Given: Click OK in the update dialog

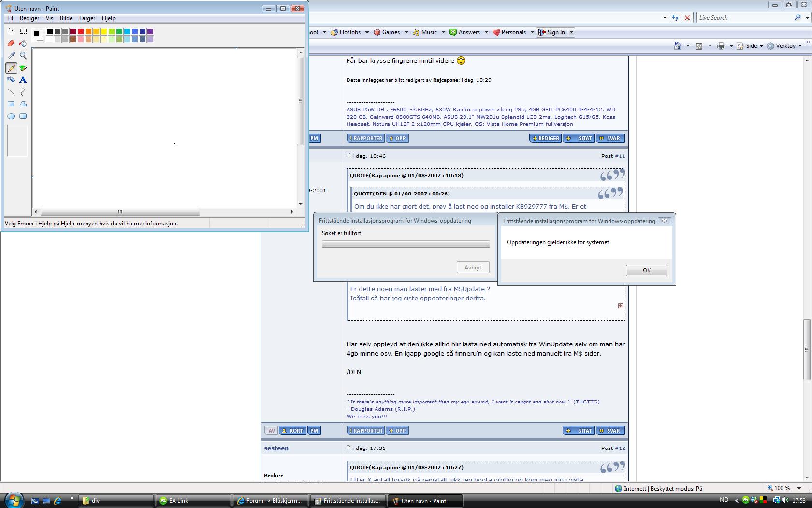Looking at the screenshot, I should pos(647,270).
